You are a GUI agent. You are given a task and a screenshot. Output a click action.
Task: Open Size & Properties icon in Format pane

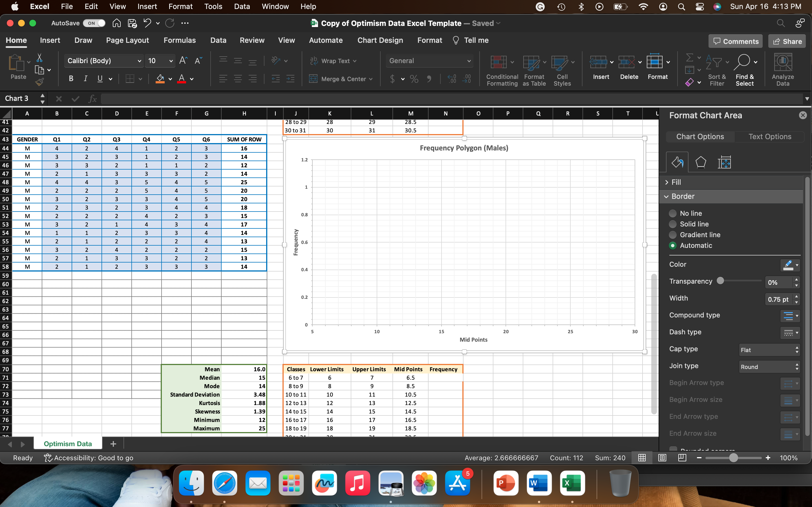click(x=724, y=162)
